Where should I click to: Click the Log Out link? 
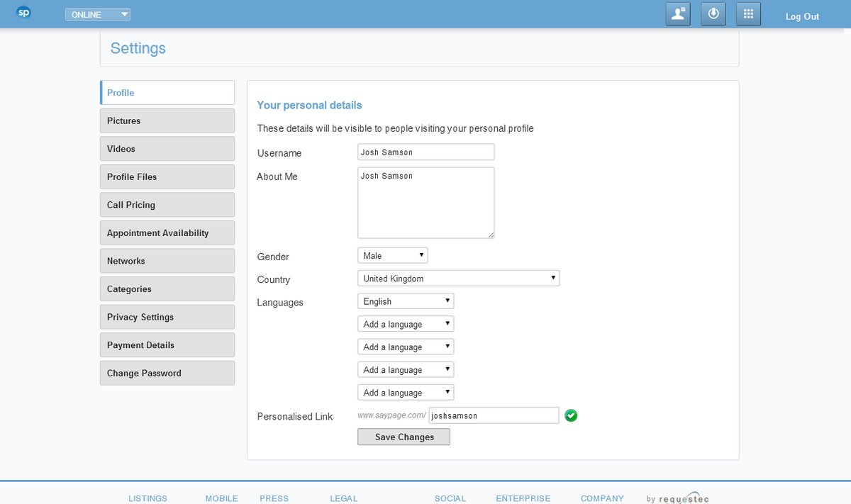802,16
